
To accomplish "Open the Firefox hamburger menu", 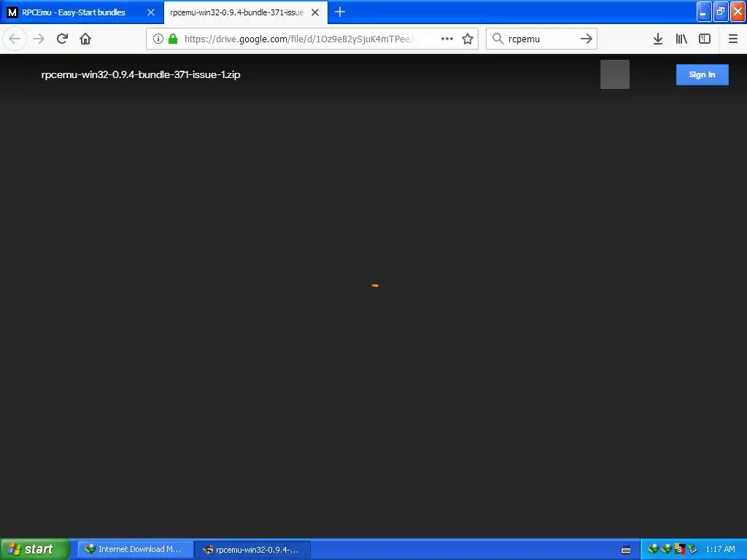I will tap(732, 39).
